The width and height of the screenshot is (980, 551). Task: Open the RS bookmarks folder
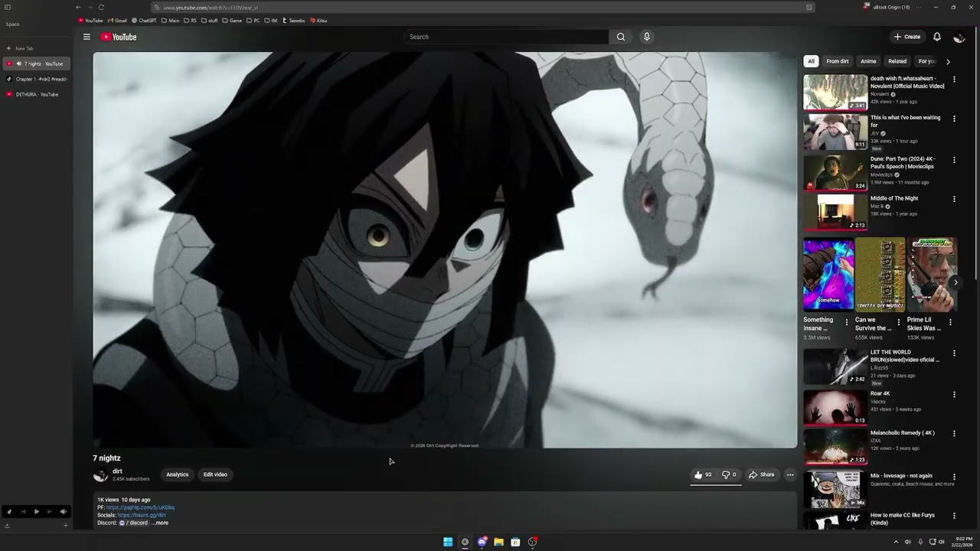(x=190, y=21)
